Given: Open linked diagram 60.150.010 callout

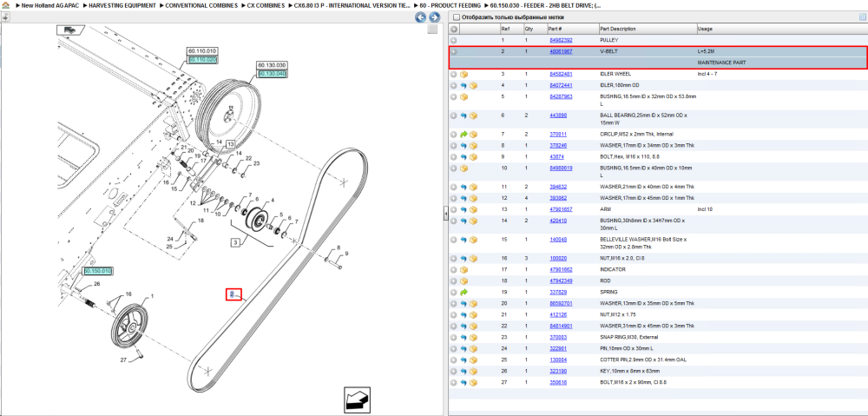Looking at the screenshot, I should pyautogui.click(x=97, y=271).
